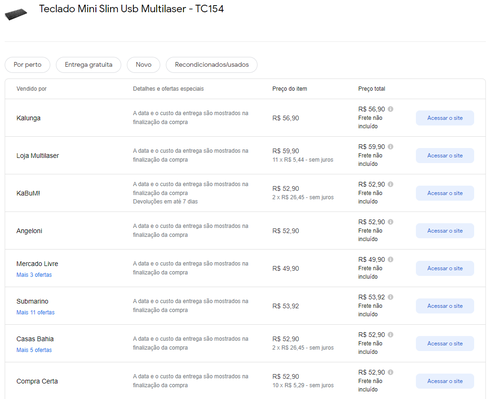500x399 pixels.
Task: Select the Compra Certa seller name
Action: click(x=37, y=381)
